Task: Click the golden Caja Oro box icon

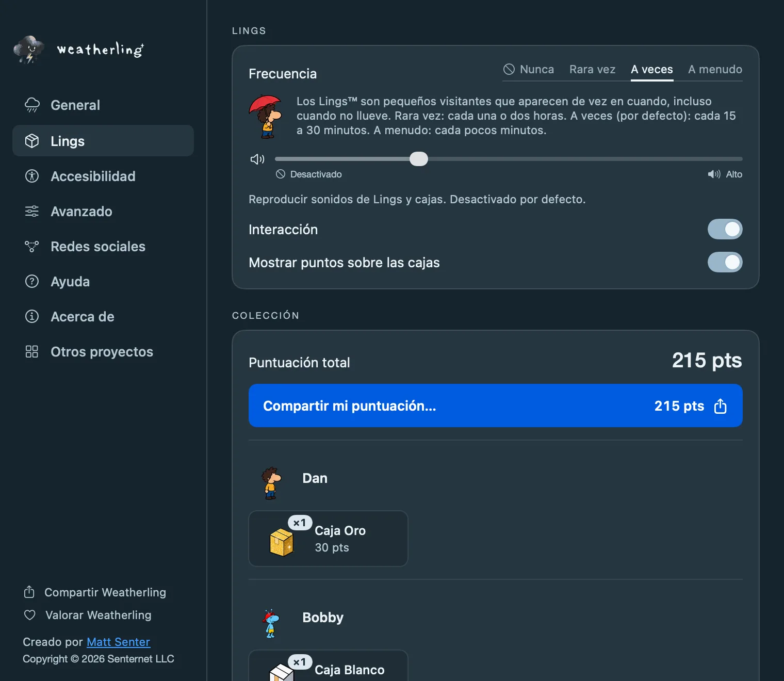Action: pos(282,542)
